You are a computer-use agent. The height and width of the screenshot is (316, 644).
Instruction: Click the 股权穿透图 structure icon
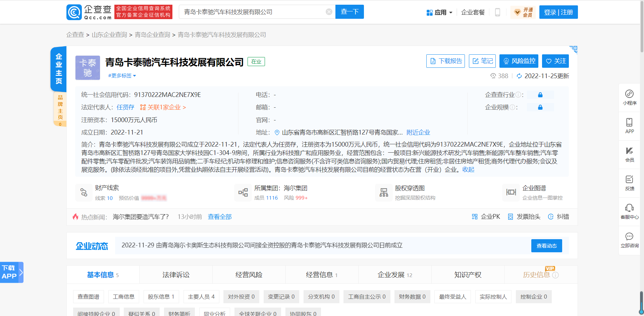pos(384,193)
